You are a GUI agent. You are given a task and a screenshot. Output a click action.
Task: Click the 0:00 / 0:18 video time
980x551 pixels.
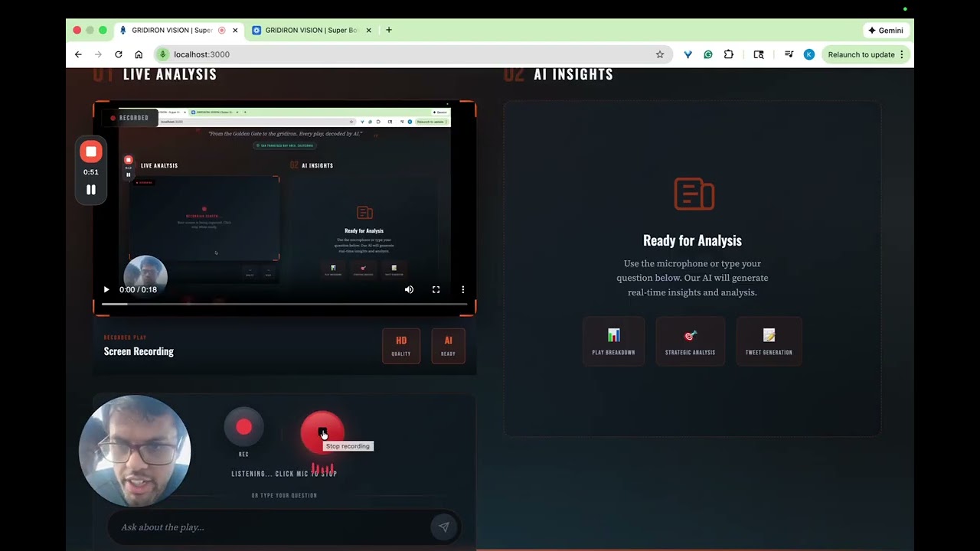(x=138, y=289)
